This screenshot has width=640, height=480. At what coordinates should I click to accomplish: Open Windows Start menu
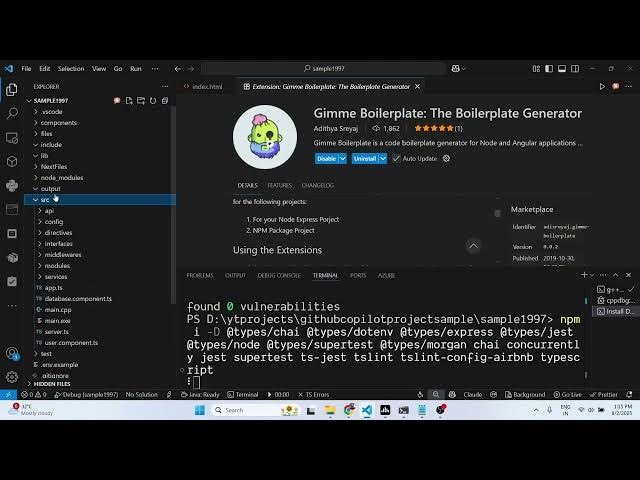[x=200, y=410]
